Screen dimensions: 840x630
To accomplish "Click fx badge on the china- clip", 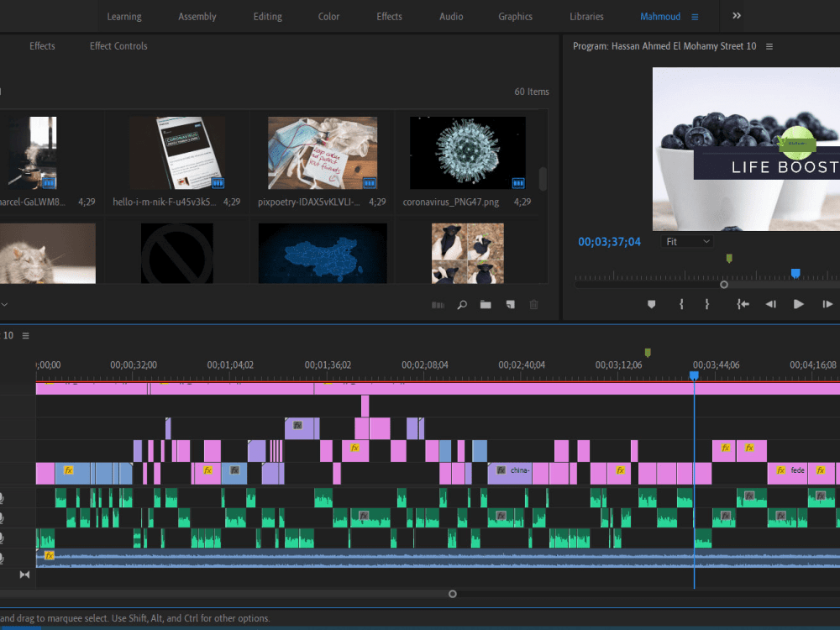I will click(x=501, y=470).
